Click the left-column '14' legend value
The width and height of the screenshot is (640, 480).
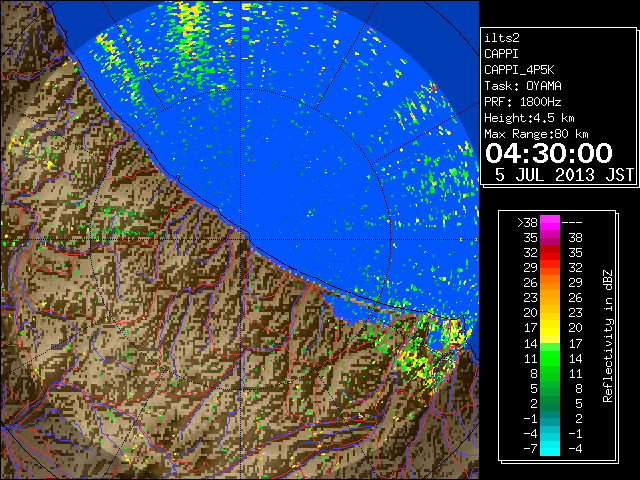point(531,343)
